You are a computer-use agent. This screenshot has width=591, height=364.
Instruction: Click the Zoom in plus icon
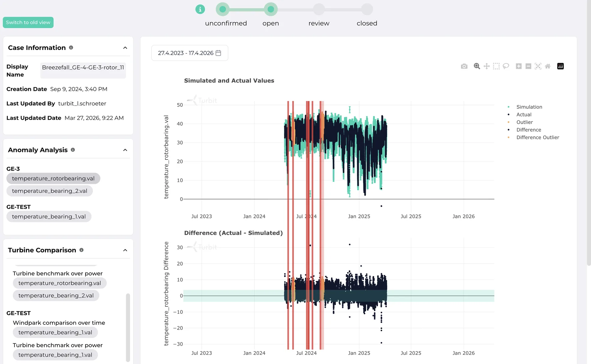coord(519,66)
